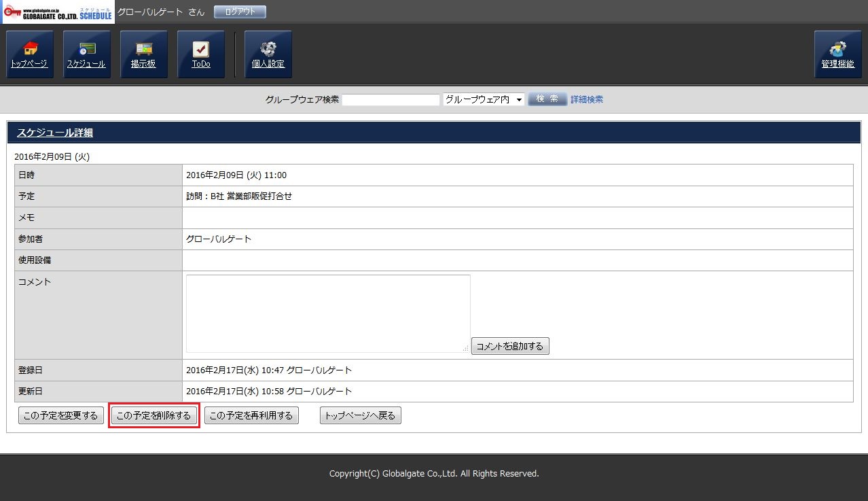This screenshot has width=868, height=501.
Task: Open the トップページ home icon
Action: [29, 54]
